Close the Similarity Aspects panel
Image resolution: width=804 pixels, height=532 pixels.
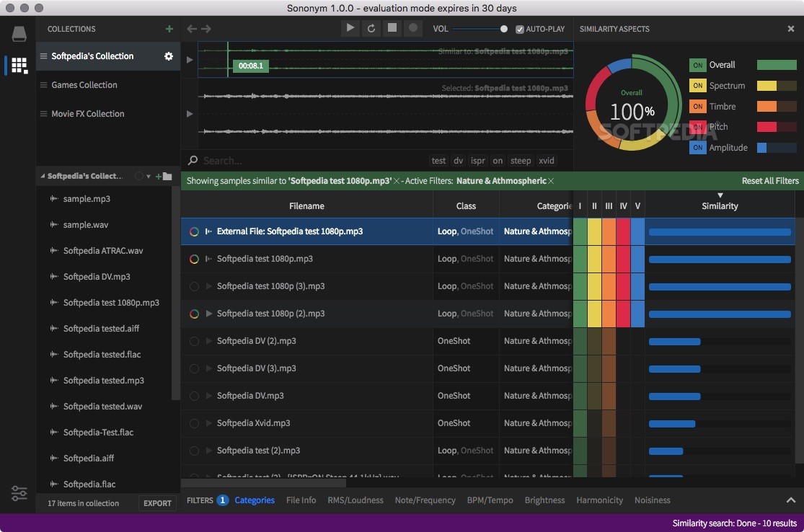(x=791, y=30)
